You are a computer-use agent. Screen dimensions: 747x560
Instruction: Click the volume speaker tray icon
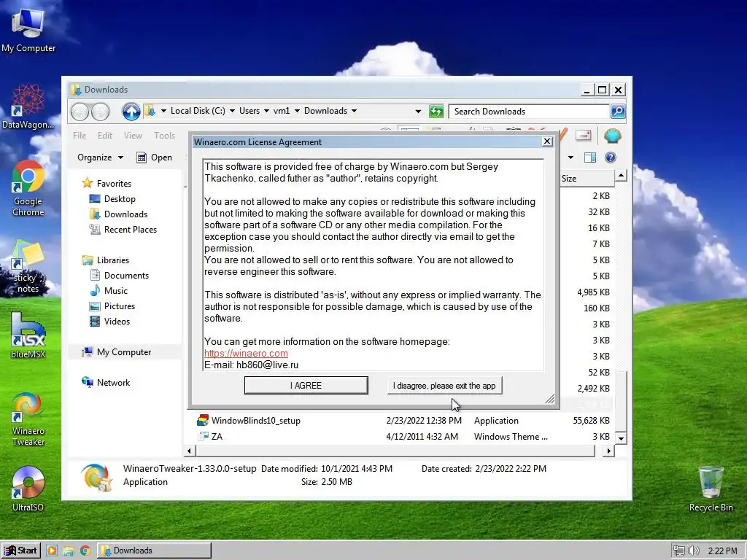694,551
